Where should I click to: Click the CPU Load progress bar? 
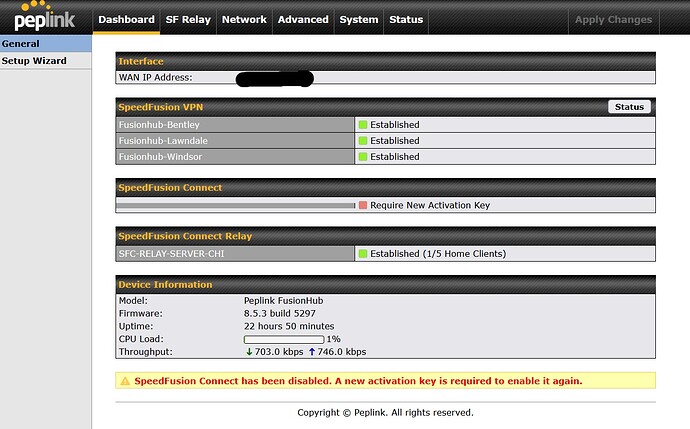pyautogui.click(x=284, y=339)
